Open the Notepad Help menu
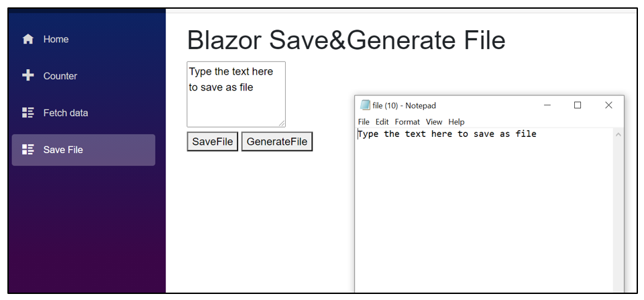The width and height of the screenshot is (644, 300). point(456,122)
